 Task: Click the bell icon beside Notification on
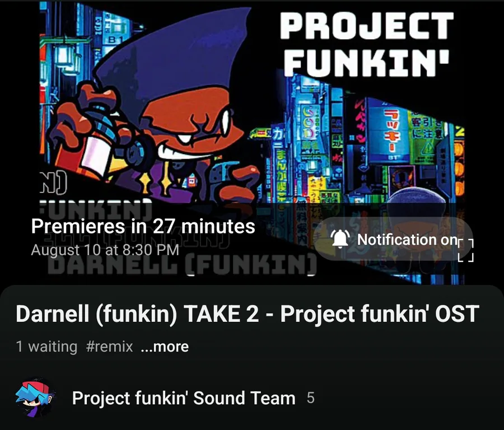340,239
